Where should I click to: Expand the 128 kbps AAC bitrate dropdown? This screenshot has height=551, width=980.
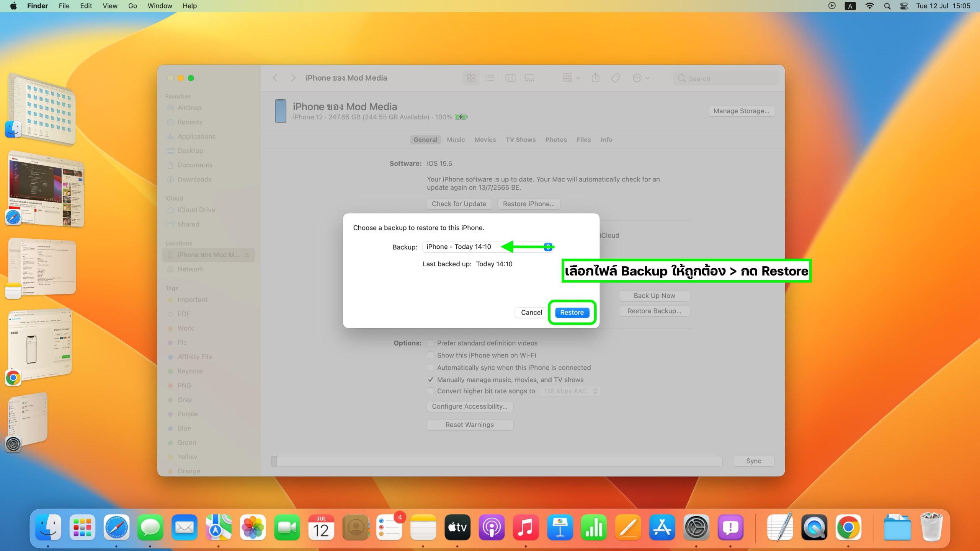click(x=570, y=391)
